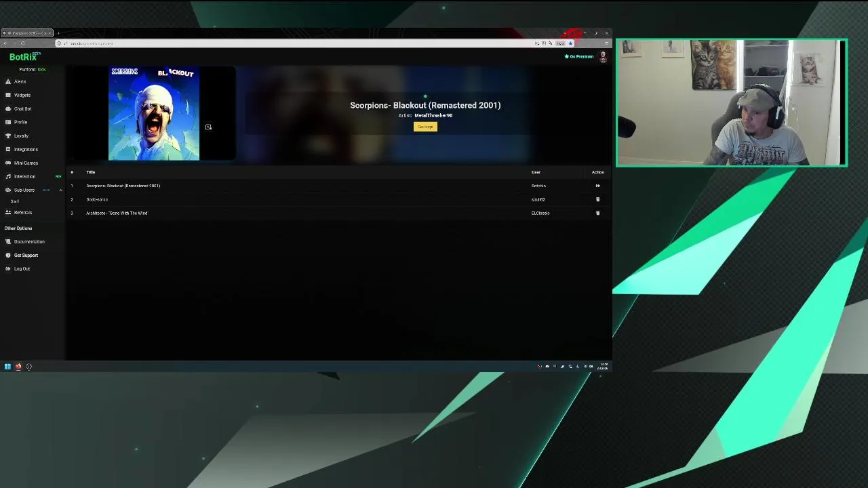
Task: Select 'Scorpions- Blackout (Remastered 2001)' queue row title
Action: [123, 186]
